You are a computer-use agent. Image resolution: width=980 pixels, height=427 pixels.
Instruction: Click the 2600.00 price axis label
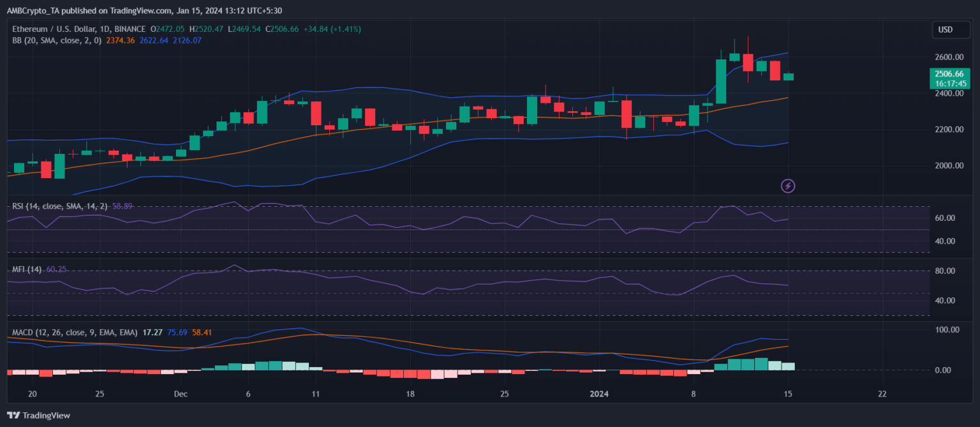click(949, 57)
